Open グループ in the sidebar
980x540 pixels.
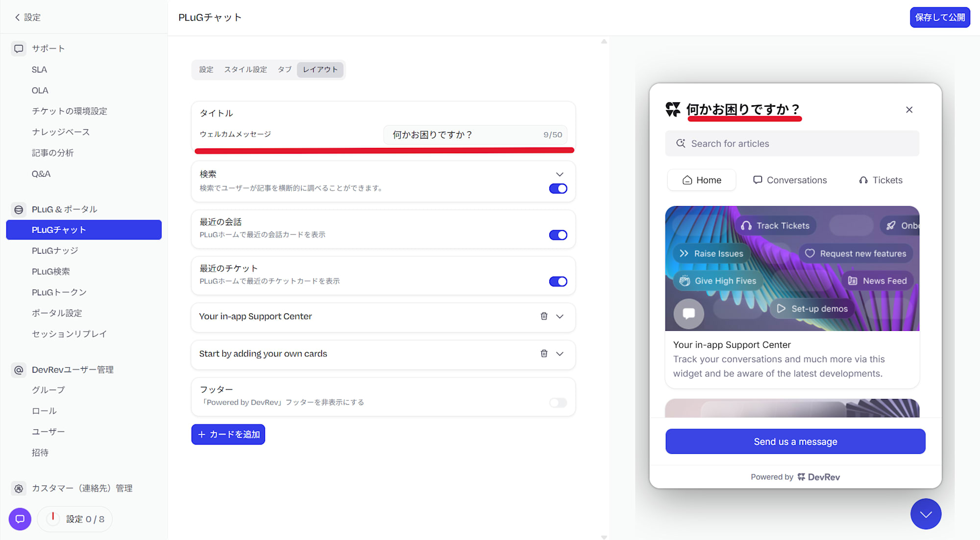click(49, 390)
